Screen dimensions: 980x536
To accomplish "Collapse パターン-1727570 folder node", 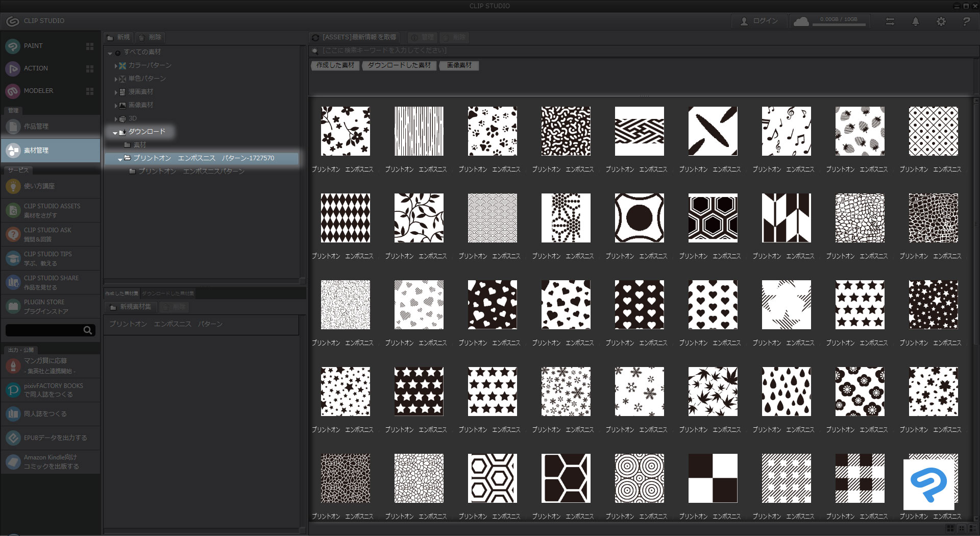I will coord(120,159).
